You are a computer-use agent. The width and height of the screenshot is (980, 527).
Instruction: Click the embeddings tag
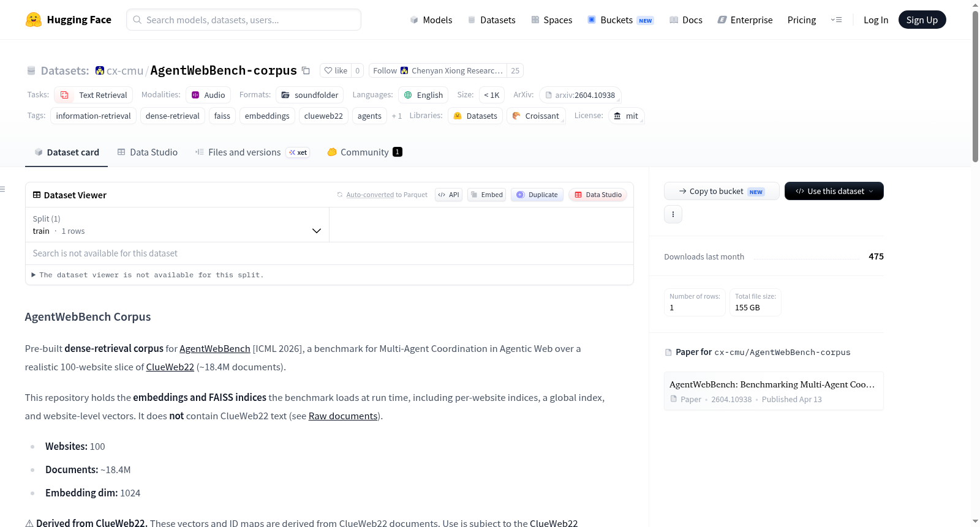267,116
